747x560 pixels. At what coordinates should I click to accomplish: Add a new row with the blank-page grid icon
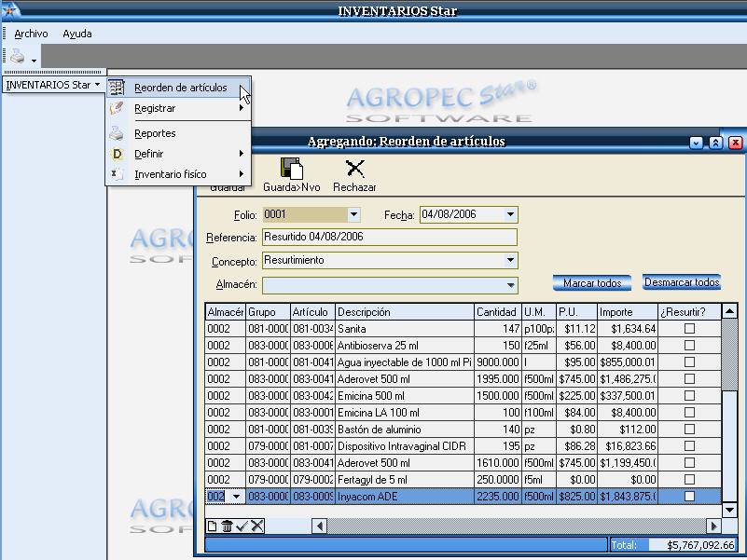(x=212, y=526)
